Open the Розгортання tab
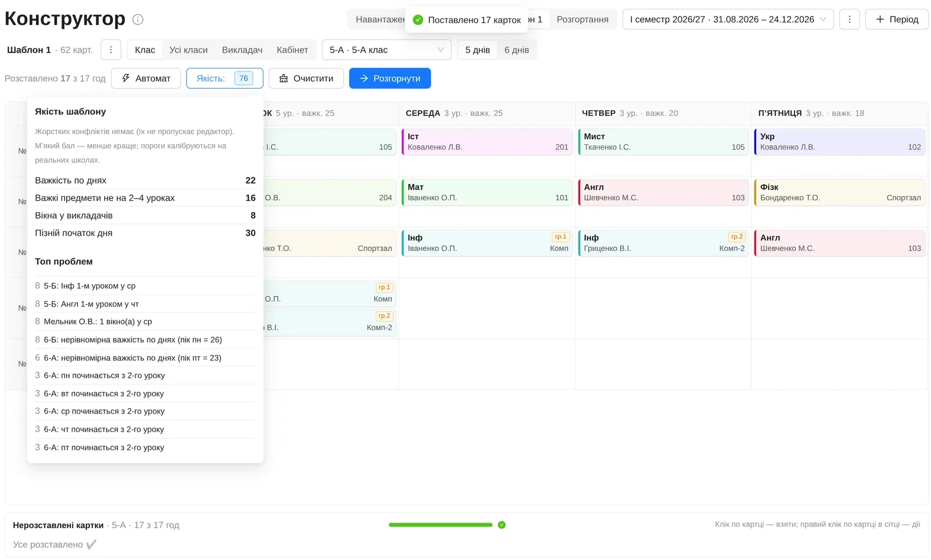Viewport: 931px width, 560px height. click(x=582, y=19)
